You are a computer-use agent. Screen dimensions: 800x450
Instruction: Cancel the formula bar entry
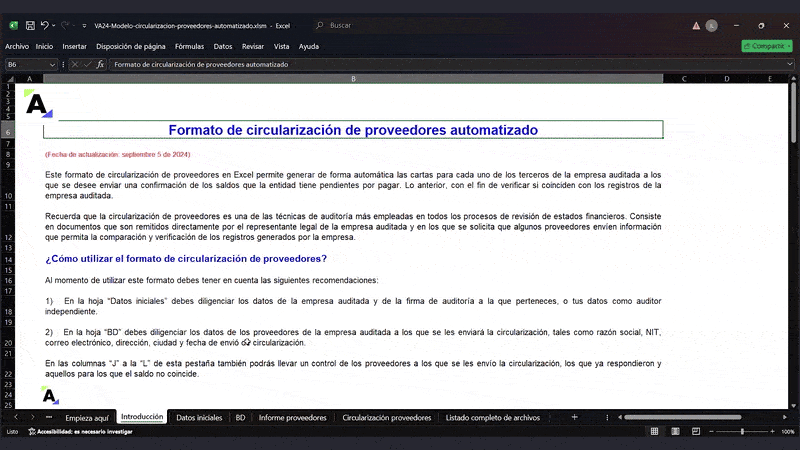point(74,64)
